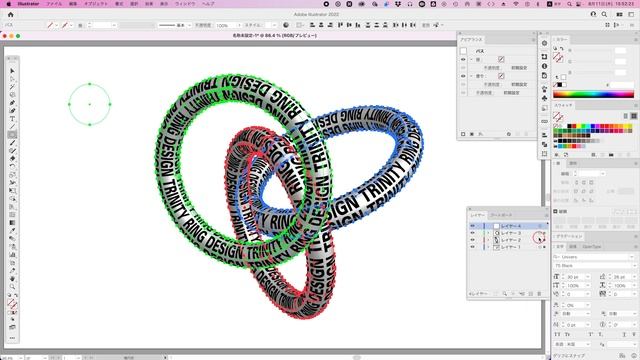640x360 pixels.
Task: Select the Eyedropper tool
Action: 12,231
